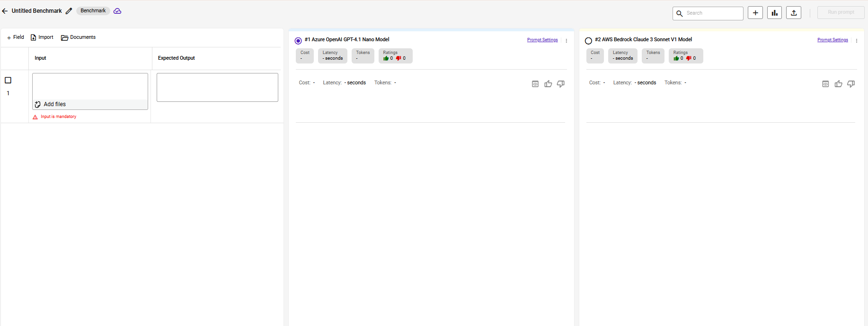Click the Expected Output text box

pyautogui.click(x=217, y=87)
